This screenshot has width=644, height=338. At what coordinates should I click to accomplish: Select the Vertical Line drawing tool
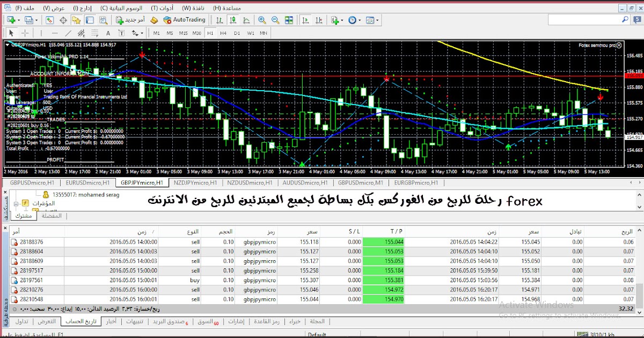pyautogui.click(x=42, y=33)
